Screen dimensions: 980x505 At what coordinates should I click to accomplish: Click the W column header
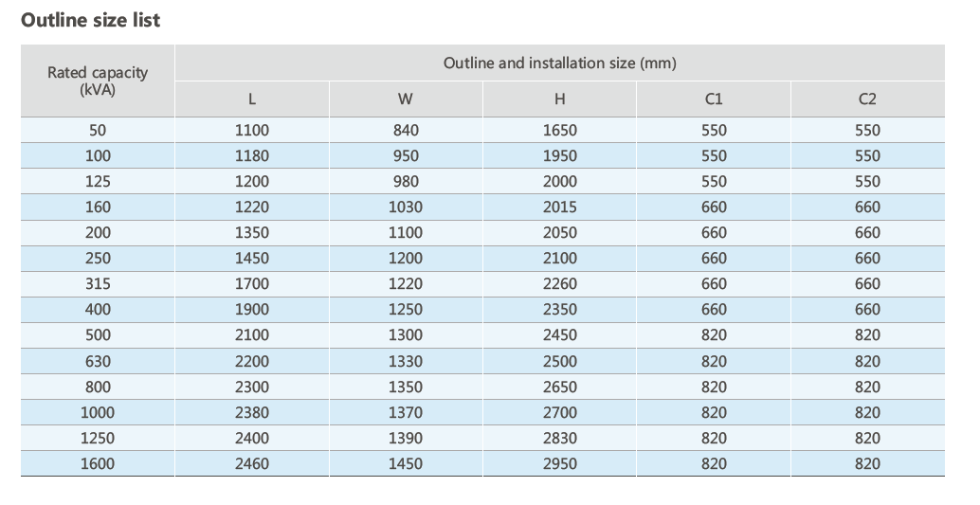point(405,99)
